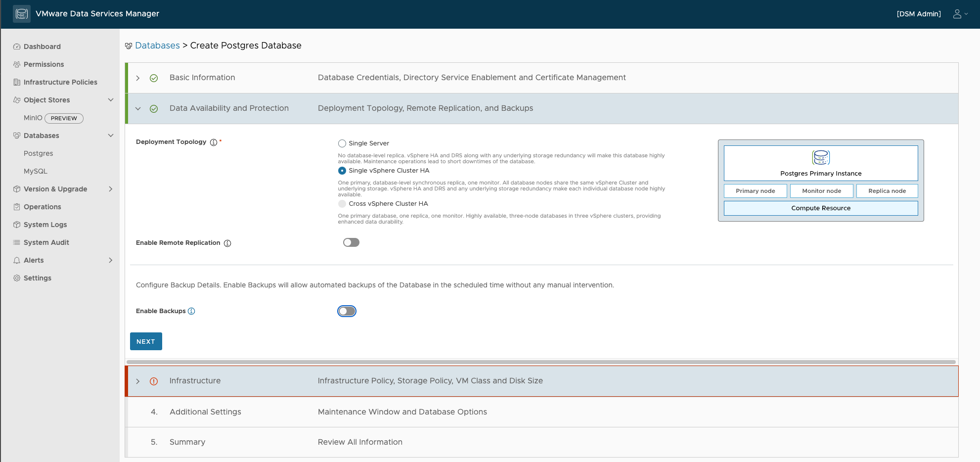Expand the Basic Information section chevron
Viewport: 980px width, 462px height.
pos(138,78)
